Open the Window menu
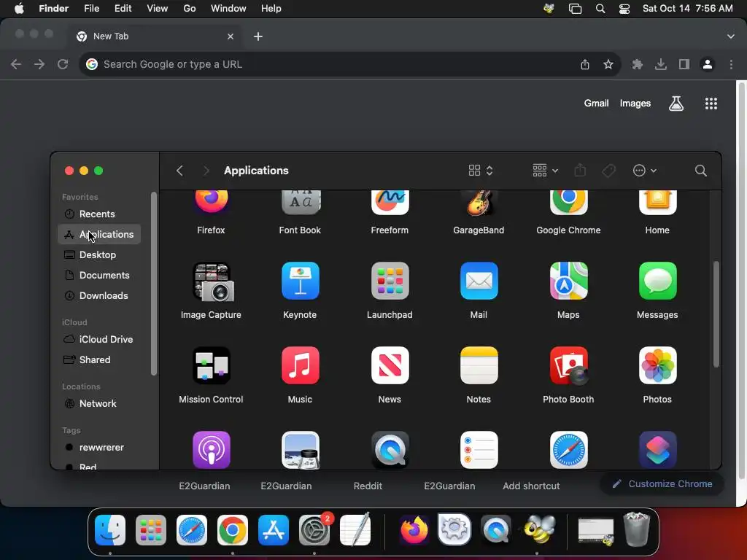The height and width of the screenshot is (560, 747). (x=228, y=9)
